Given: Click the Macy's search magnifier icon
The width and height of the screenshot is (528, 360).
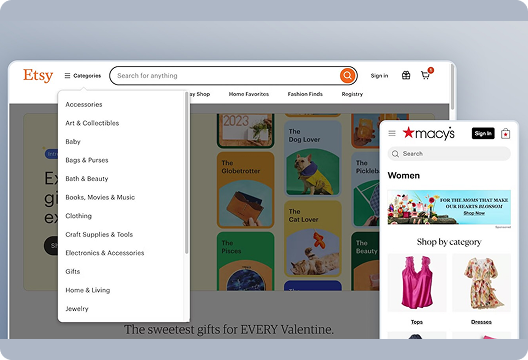Looking at the screenshot, I should (x=395, y=154).
